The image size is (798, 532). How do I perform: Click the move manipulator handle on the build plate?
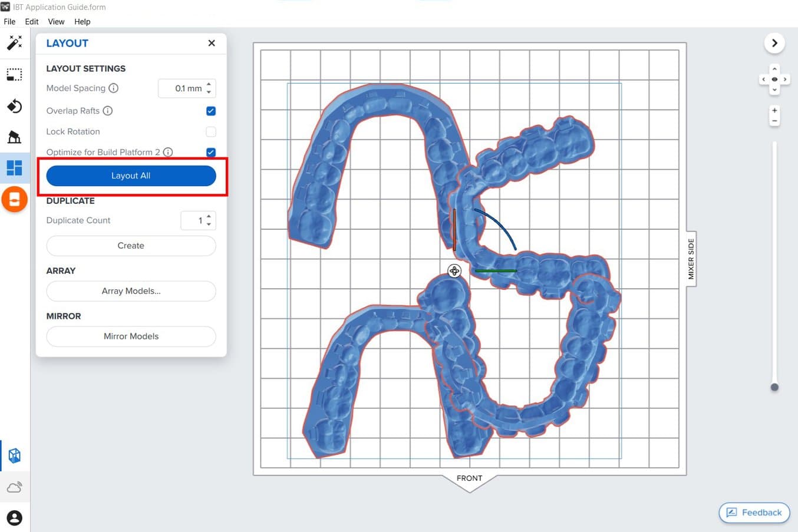coord(454,270)
